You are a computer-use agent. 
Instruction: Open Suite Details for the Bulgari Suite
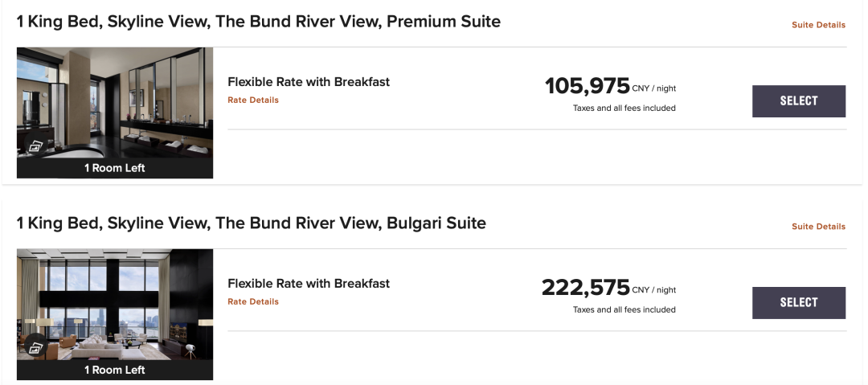coord(818,227)
